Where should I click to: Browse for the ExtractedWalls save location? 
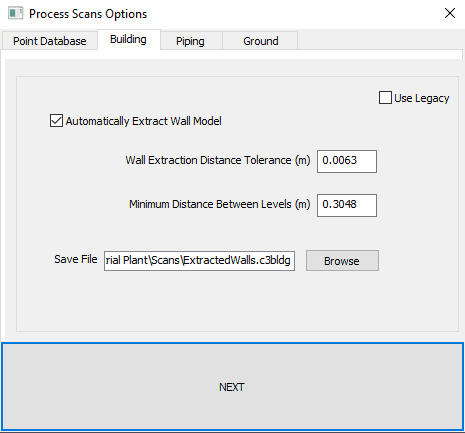(342, 261)
